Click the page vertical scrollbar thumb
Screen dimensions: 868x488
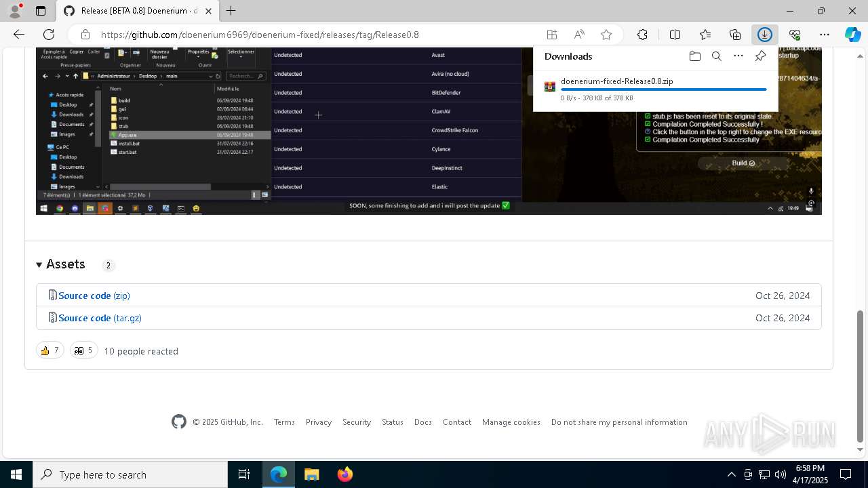(861, 376)
